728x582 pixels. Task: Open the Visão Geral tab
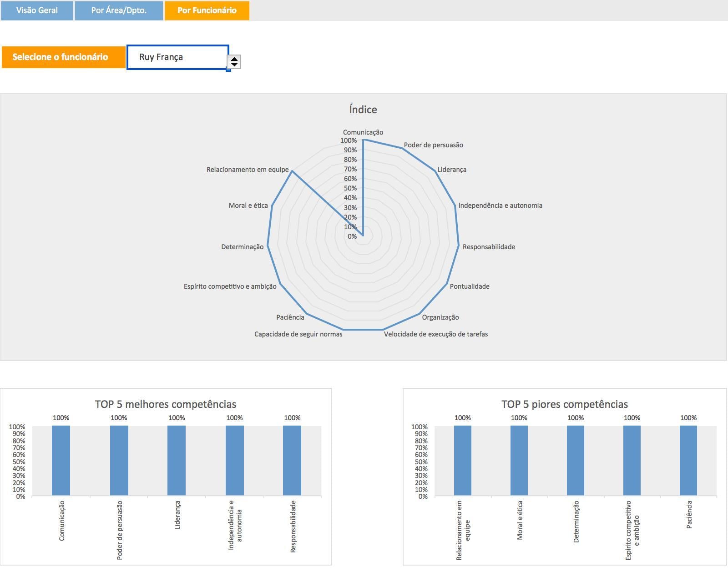click(x=37, y=10)
